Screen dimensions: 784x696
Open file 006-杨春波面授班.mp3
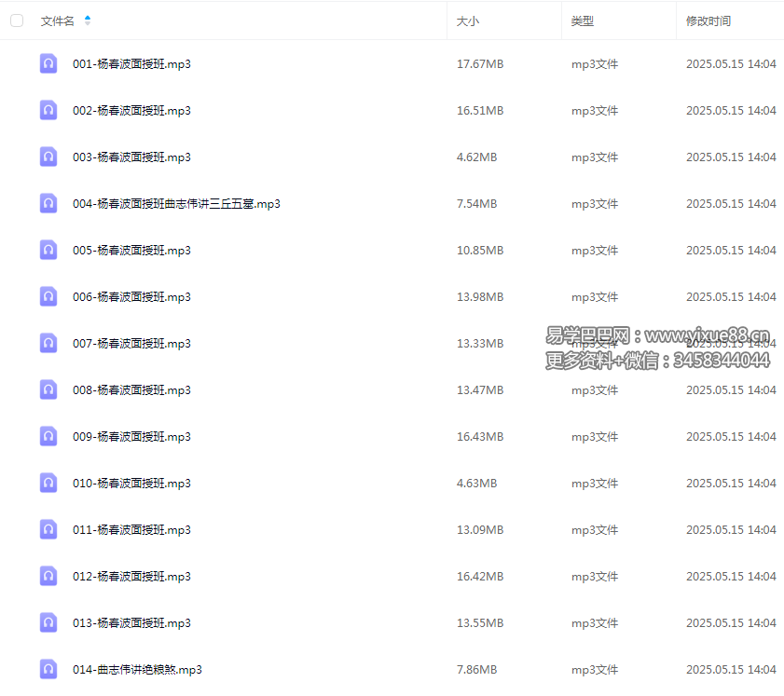(131, 297)
